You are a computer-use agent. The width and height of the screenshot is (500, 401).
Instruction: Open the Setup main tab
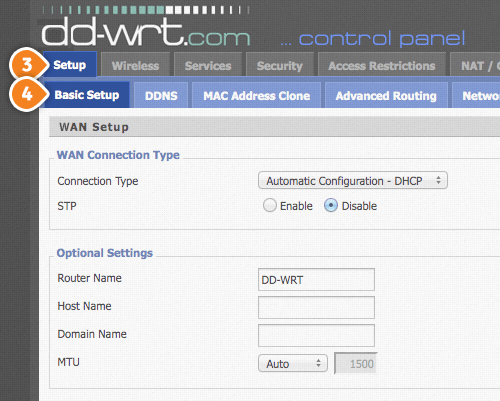pos(70,64)
